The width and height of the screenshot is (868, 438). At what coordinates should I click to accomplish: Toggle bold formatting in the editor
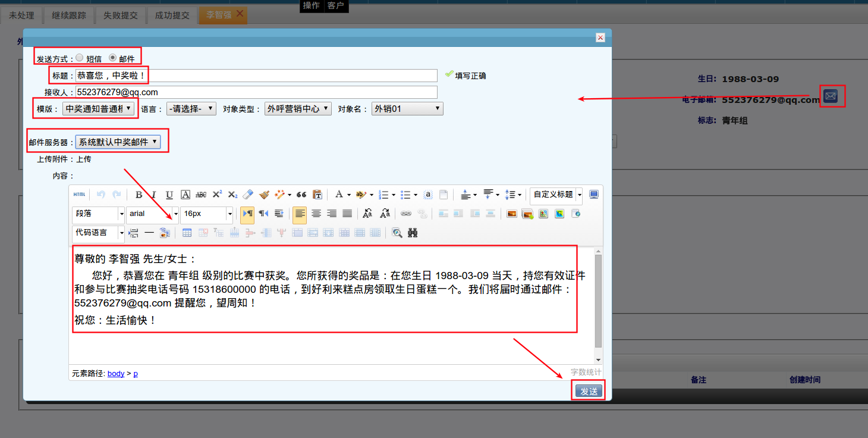click(x=139, y=195)
